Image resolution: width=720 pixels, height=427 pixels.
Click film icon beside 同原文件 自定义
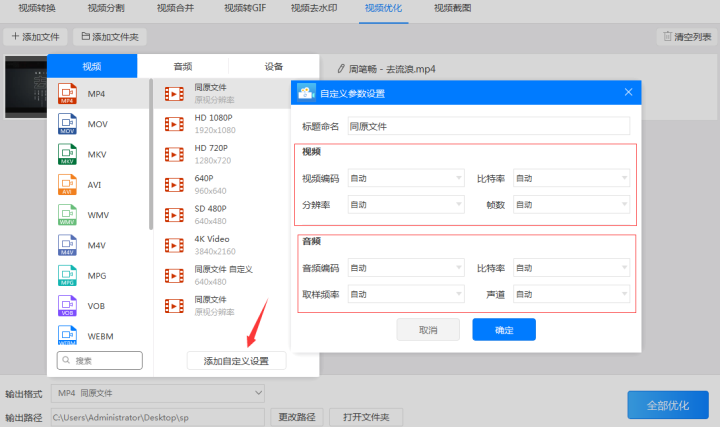(174, 275)
